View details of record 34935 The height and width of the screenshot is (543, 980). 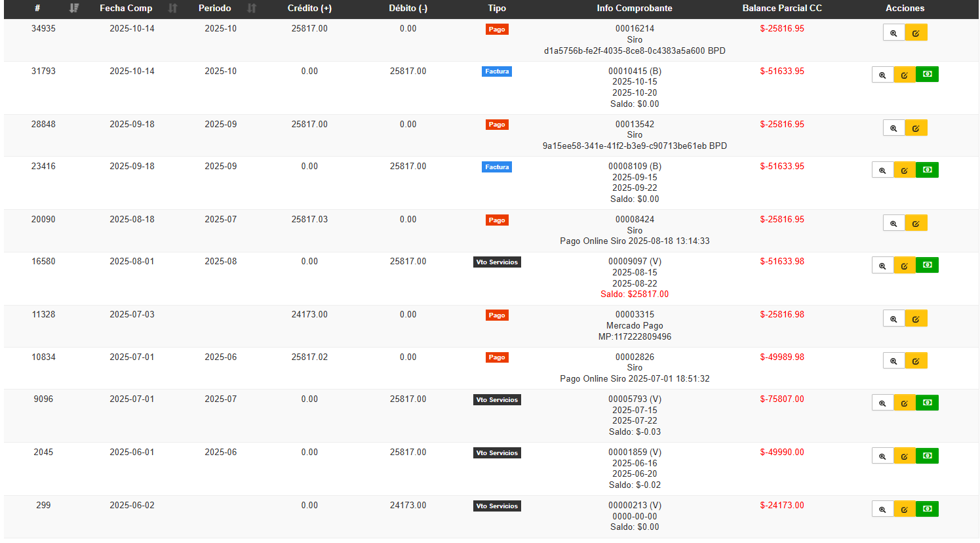(893, 33)
